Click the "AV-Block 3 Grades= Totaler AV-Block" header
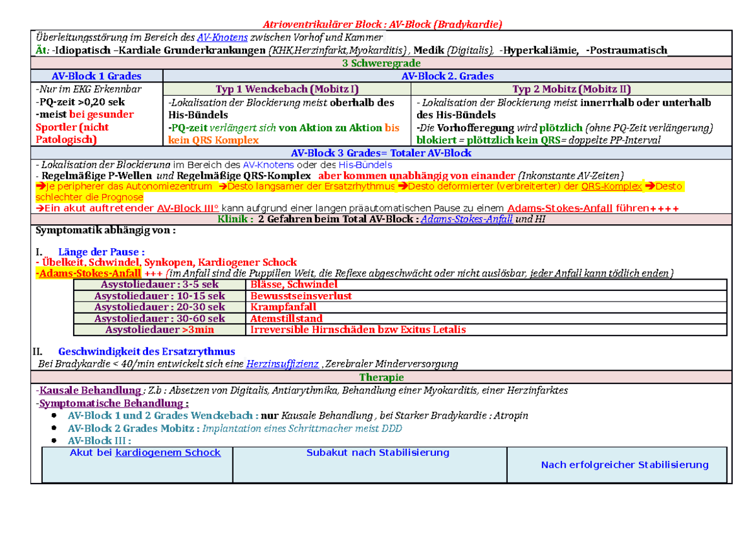 coord(381,153)
